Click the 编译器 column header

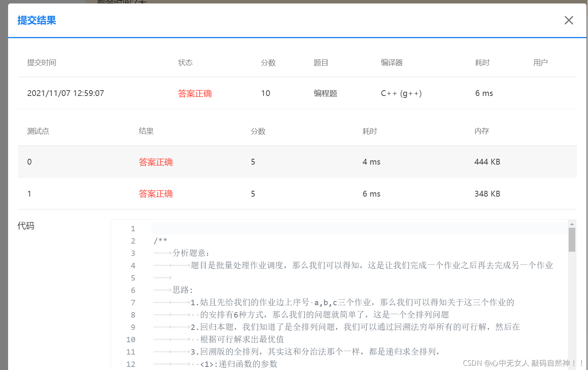tap(391, 62)
